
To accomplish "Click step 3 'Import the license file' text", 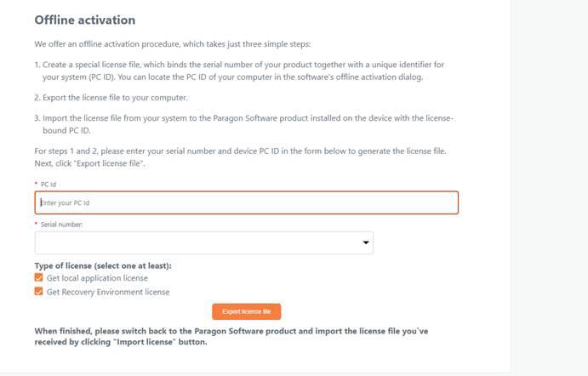I will pyautogui.click(x=243, y=124).
